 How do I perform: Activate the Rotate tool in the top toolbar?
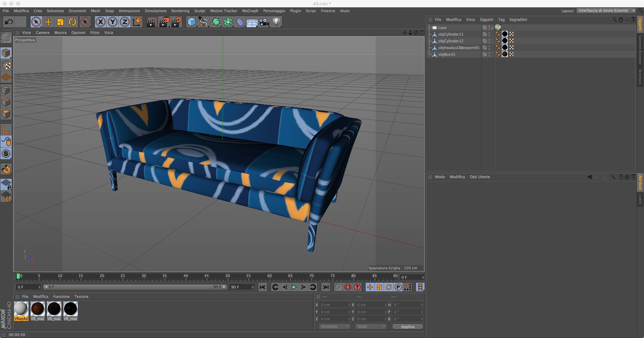pos(72,22)
